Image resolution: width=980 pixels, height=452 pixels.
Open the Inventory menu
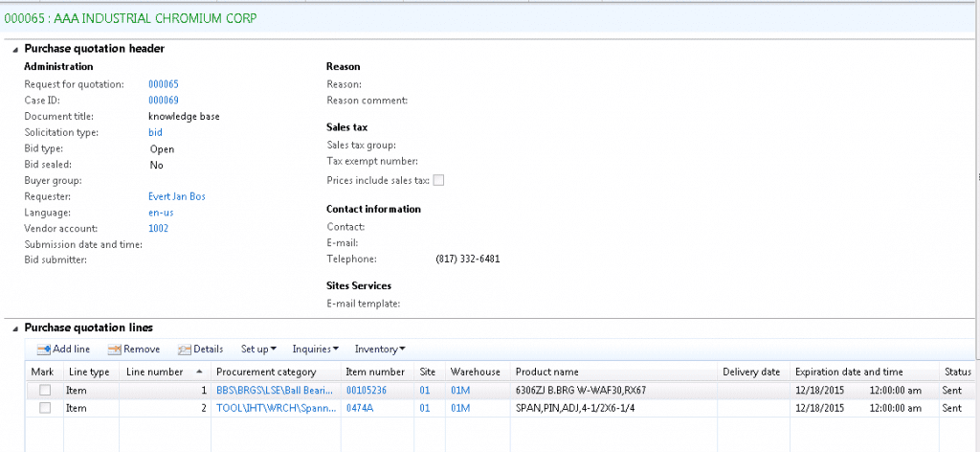(x=380, y=350)
